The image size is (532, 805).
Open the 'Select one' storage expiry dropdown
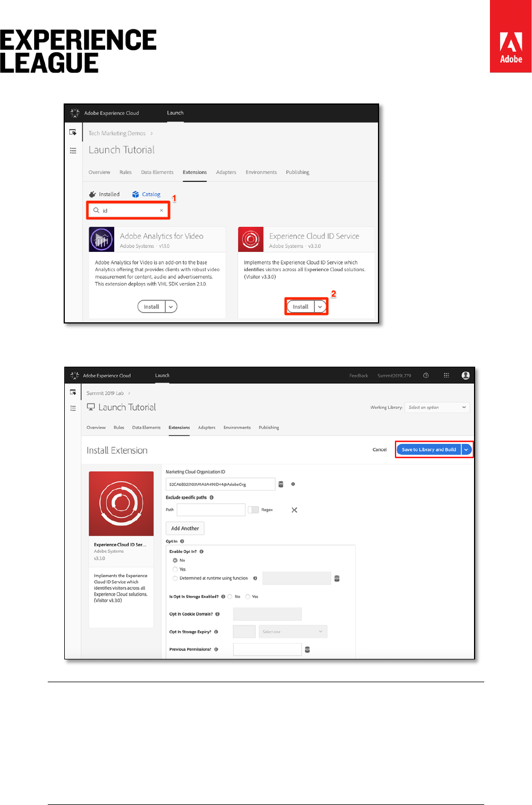(293, 632)
